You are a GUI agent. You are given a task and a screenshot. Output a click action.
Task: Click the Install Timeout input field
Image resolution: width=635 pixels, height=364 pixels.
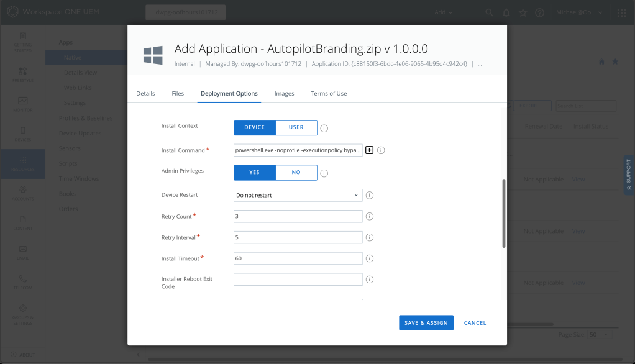(x=298, y=258)
